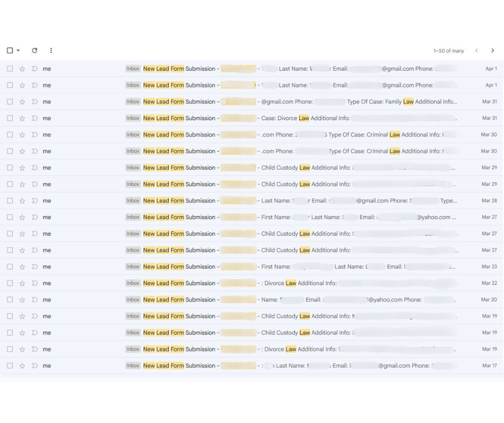Viewport: 504px width, 423px height.
Task: Mark the Mar 28 email as important
Action: click(35, 201)
